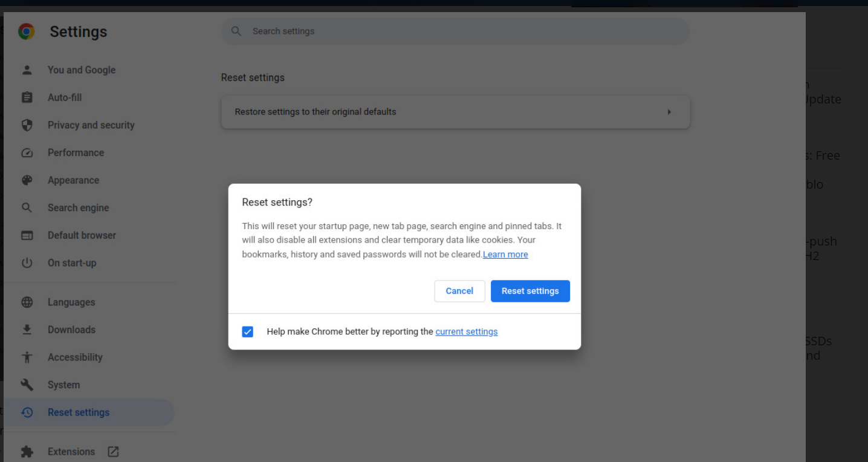The height and width of the screenshot is (462, 868).
Task: Open the Learn more link
Action: (505, 255)
